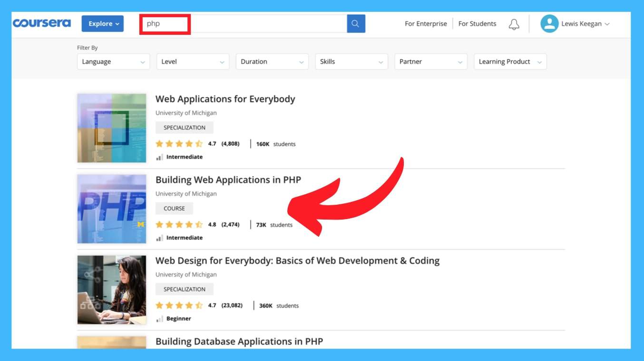Screen dimensions: 644x361
Task: Open the Partner filter dropdown
Action: [x=431, y=62]
